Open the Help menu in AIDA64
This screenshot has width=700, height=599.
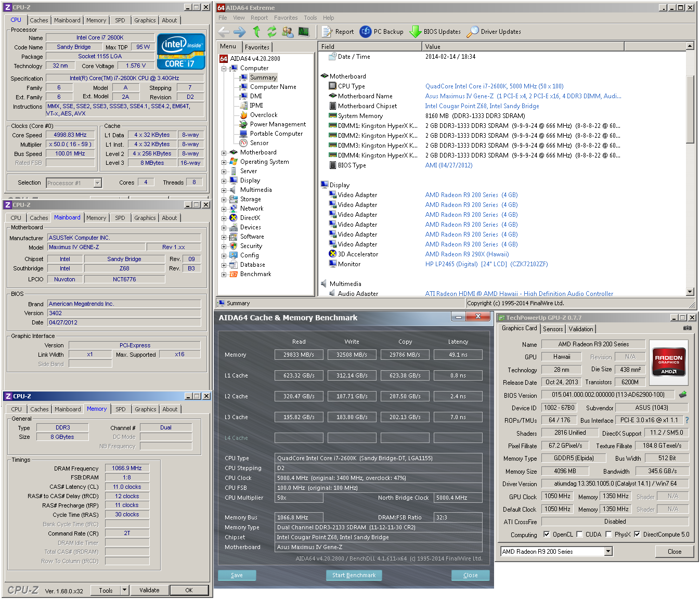point(328,18)
